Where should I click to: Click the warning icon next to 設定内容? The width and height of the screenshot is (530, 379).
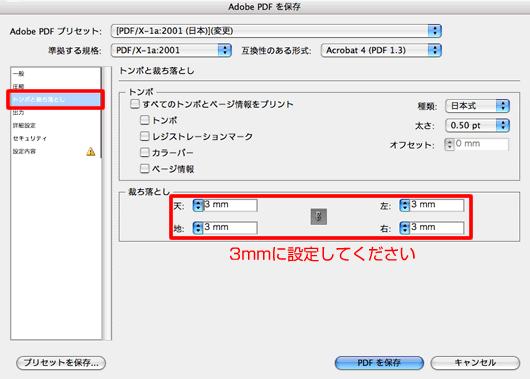point(91,151)
